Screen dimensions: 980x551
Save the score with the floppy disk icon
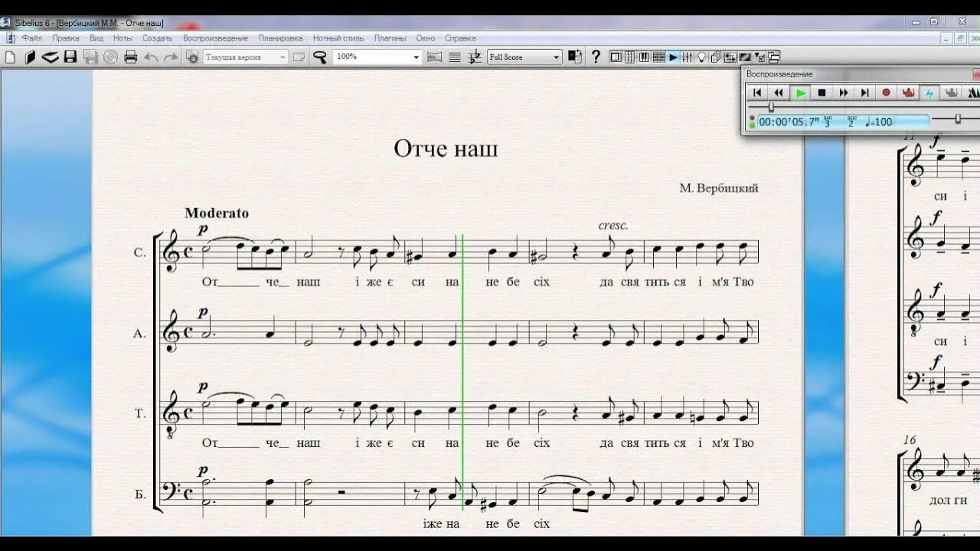(70, 57)
